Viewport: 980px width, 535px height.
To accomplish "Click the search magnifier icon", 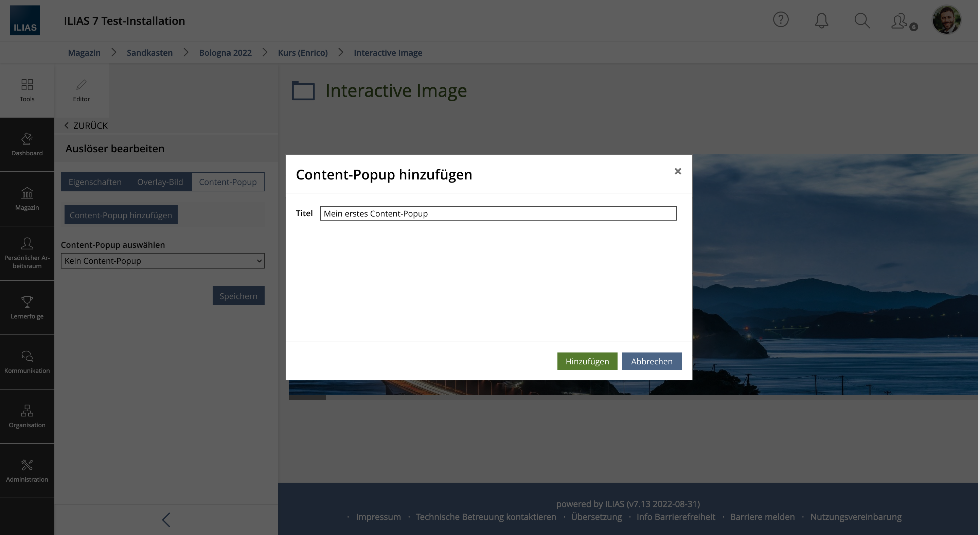I will click(x=862, y=20).
